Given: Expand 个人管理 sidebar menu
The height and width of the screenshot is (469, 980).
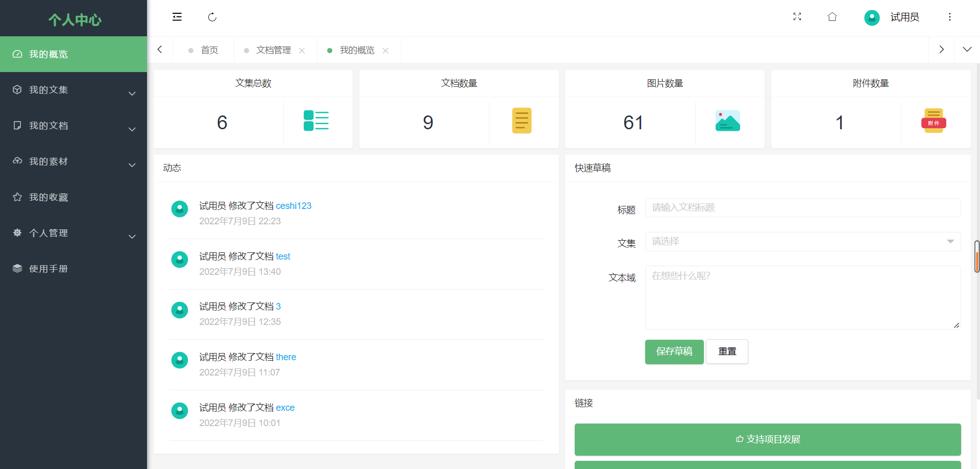Looking at the screenshot, I should click(x=73, y=233).
